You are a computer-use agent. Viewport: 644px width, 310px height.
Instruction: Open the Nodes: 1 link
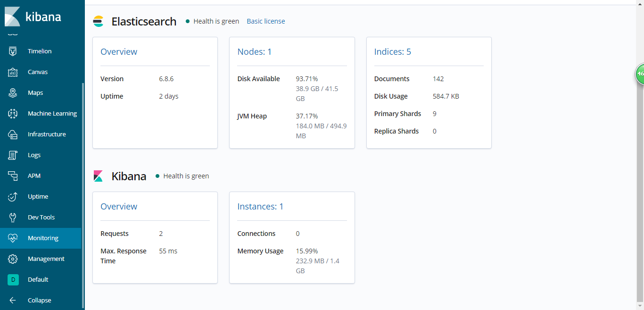(255, 52)
